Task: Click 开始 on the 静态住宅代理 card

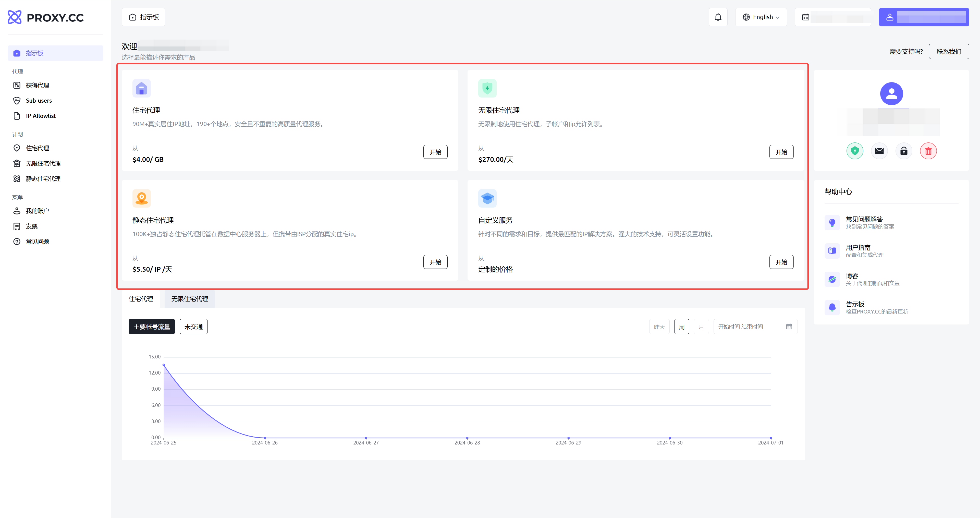Action: coord(435,262)
